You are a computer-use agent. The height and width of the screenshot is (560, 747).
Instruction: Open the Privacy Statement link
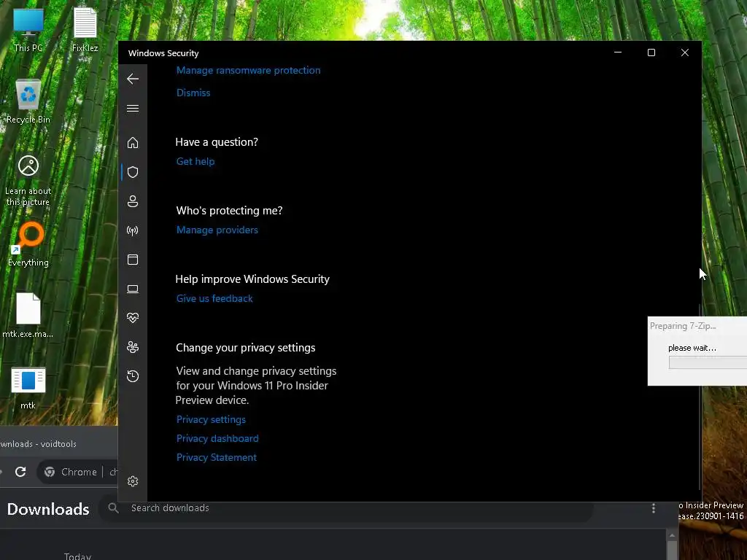tap(216, 457)
